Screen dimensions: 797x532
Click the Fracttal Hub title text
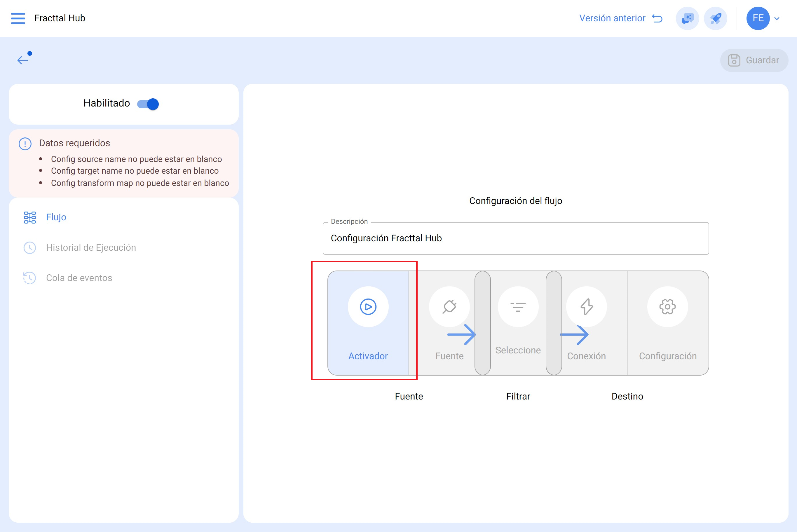pos(60,18)
